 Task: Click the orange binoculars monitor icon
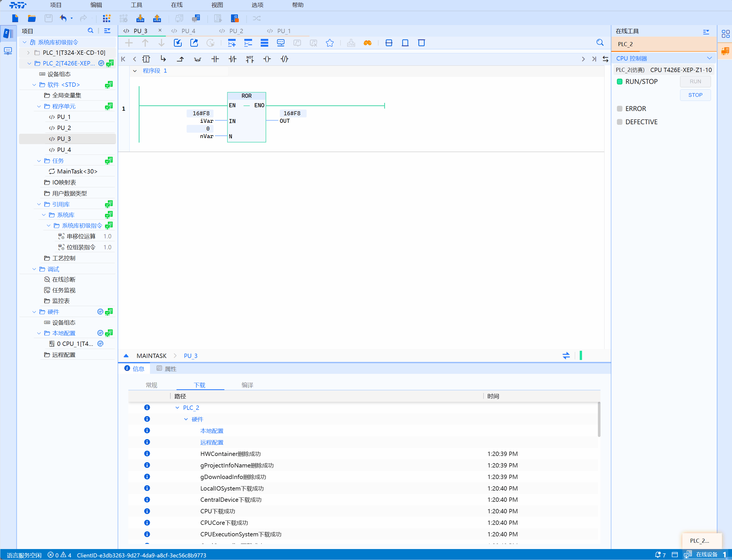point(367,43)
